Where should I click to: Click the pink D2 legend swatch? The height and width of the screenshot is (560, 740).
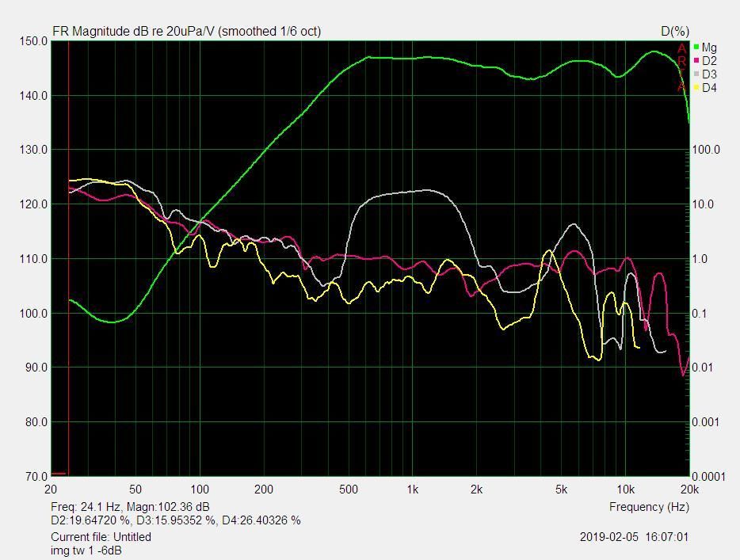click(x=696, y=60)
